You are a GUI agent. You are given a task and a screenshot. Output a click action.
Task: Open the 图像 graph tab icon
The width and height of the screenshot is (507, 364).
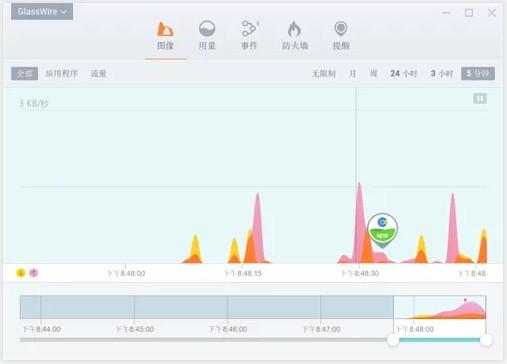[x=165, y=29]
